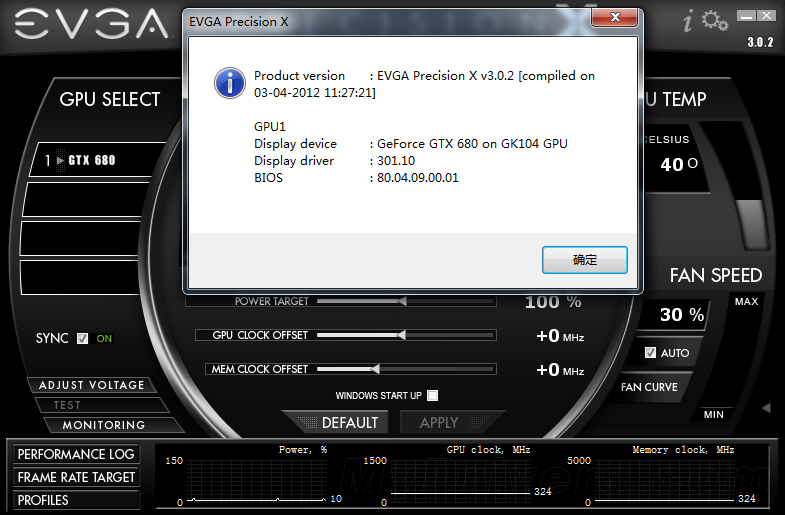Toggle the SYNC checkbox
Screen dimensions: 785x515
tap(82, 339)
